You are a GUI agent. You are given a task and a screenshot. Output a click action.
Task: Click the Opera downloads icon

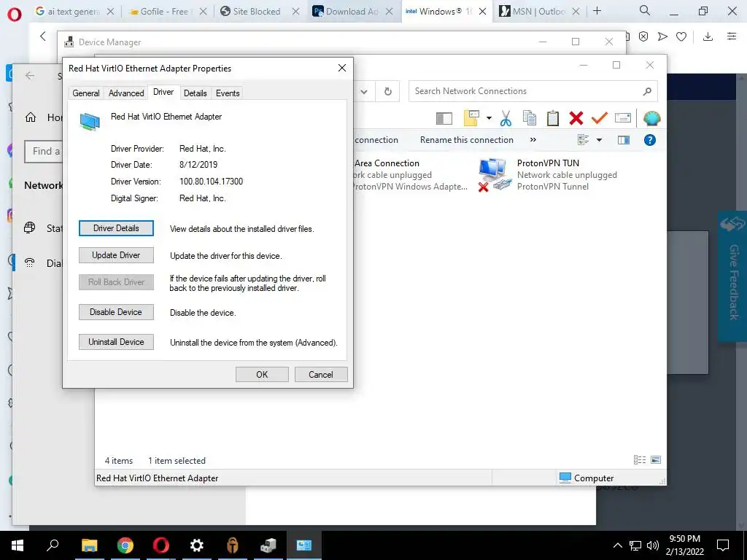click(x=708, y=36)
